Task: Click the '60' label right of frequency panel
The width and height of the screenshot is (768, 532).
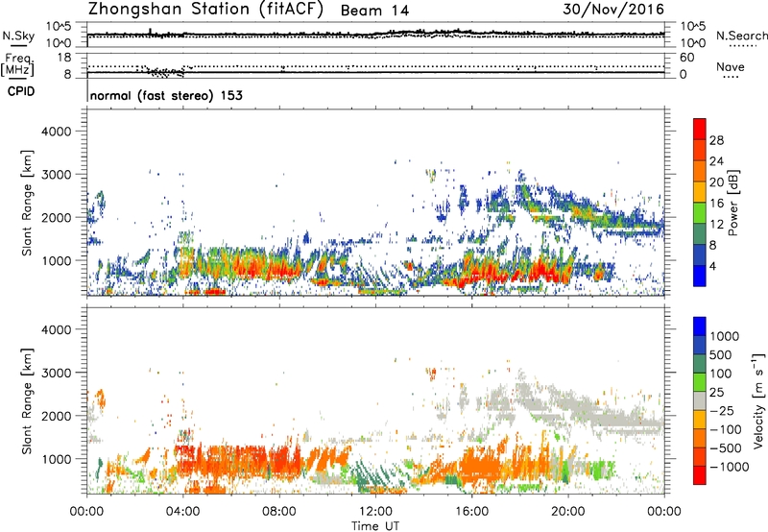Action: click(x=686, y=58)
